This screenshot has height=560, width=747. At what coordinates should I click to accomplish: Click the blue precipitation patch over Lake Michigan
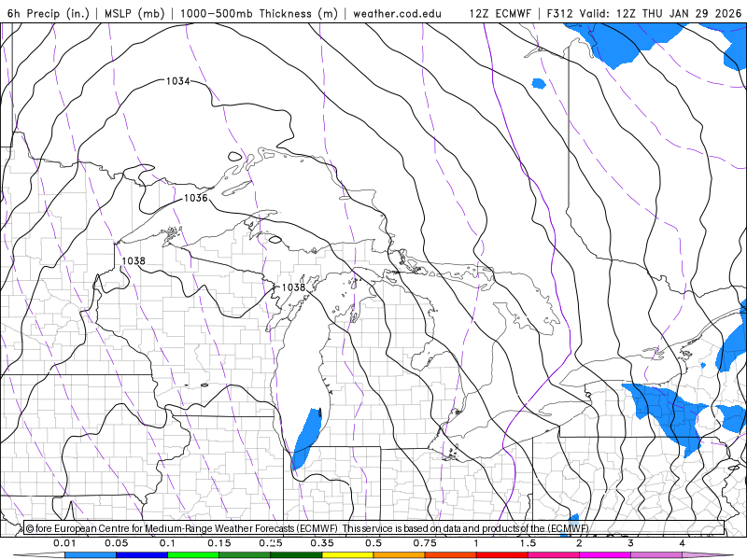[x=306, y=437]
